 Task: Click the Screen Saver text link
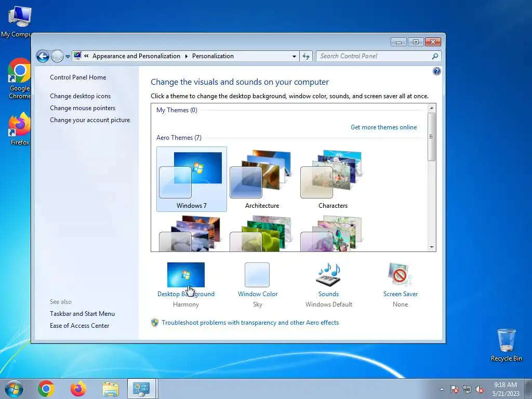401,294
